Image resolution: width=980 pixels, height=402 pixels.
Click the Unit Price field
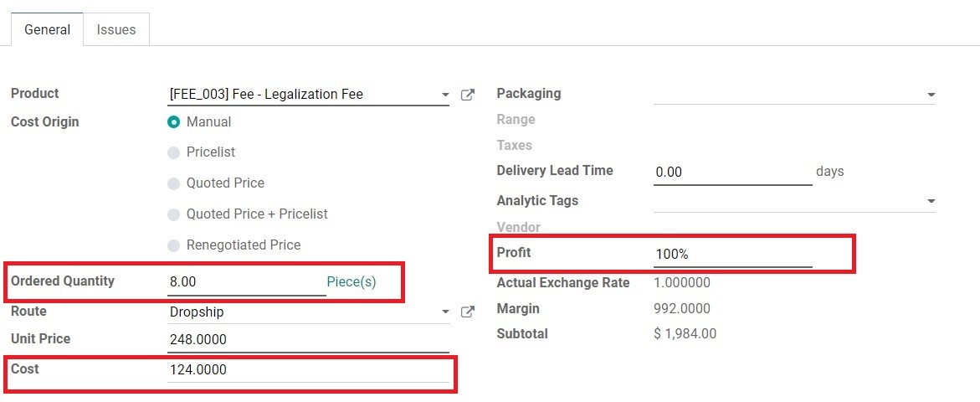[308, 340]
